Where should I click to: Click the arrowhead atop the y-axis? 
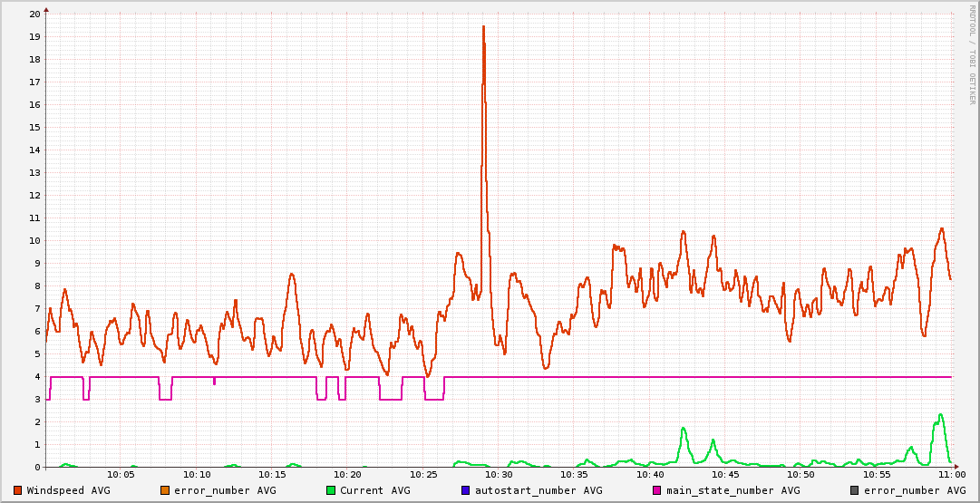pos(46,9)
